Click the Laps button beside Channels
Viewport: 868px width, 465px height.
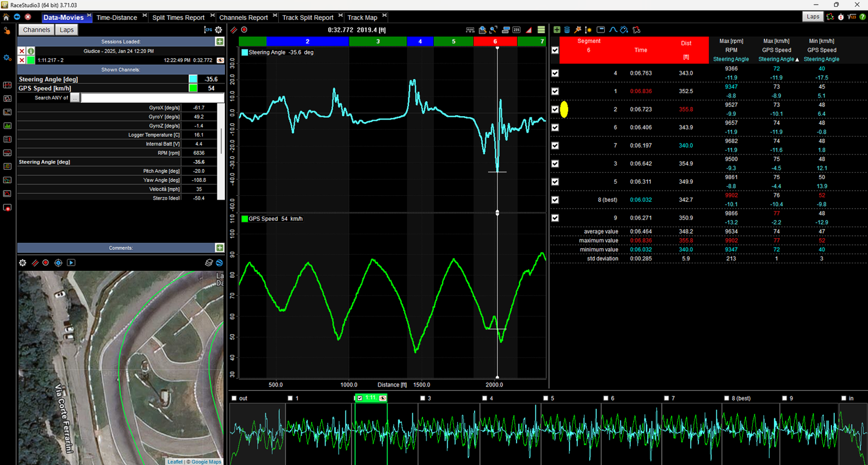click(67, 30)
